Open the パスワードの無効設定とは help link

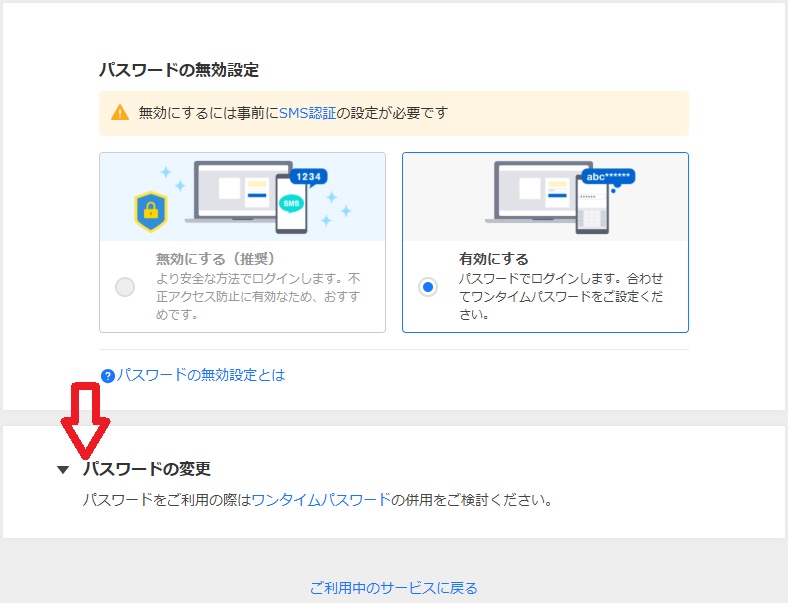click(x=201, y=375)
